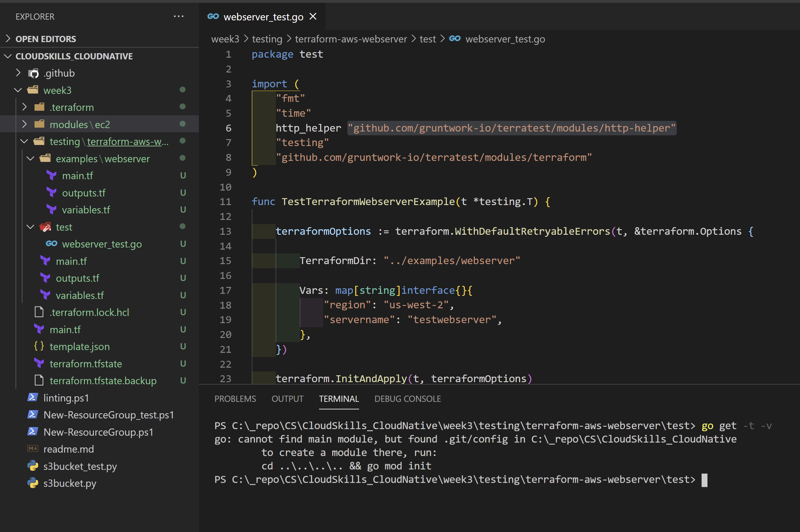Collapse the examples\webserver folder chevron
The image size is (800, 532).
pos(31,158)
